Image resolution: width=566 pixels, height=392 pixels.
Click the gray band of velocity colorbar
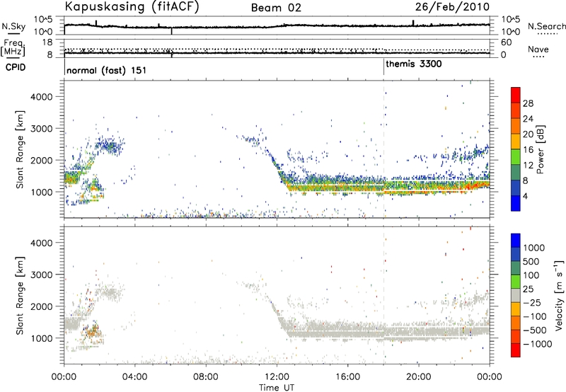(x=516, y=296)
